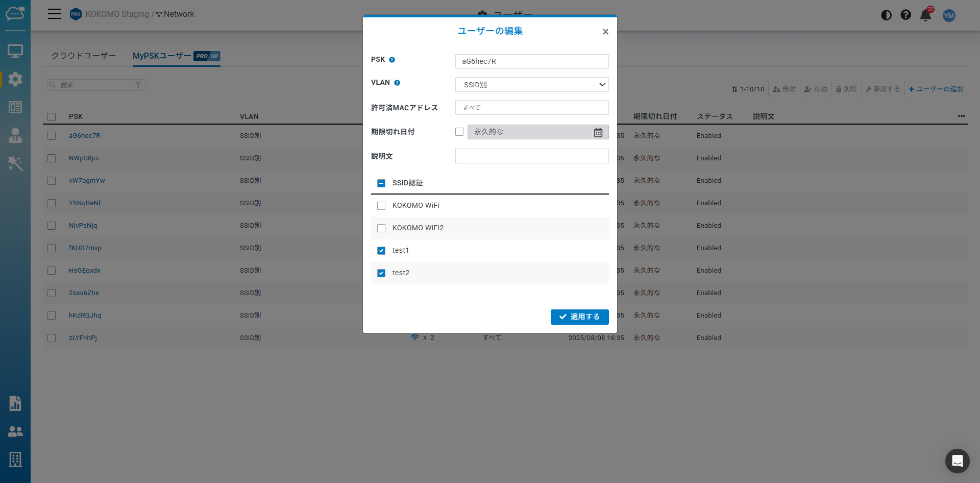Toggle the expiration date checkbox
Screen dimensions: 980x483
coord(459,132)
